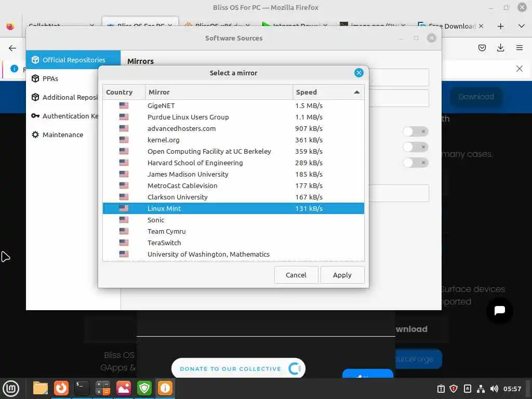Open the PPAs section

(62, 79)
